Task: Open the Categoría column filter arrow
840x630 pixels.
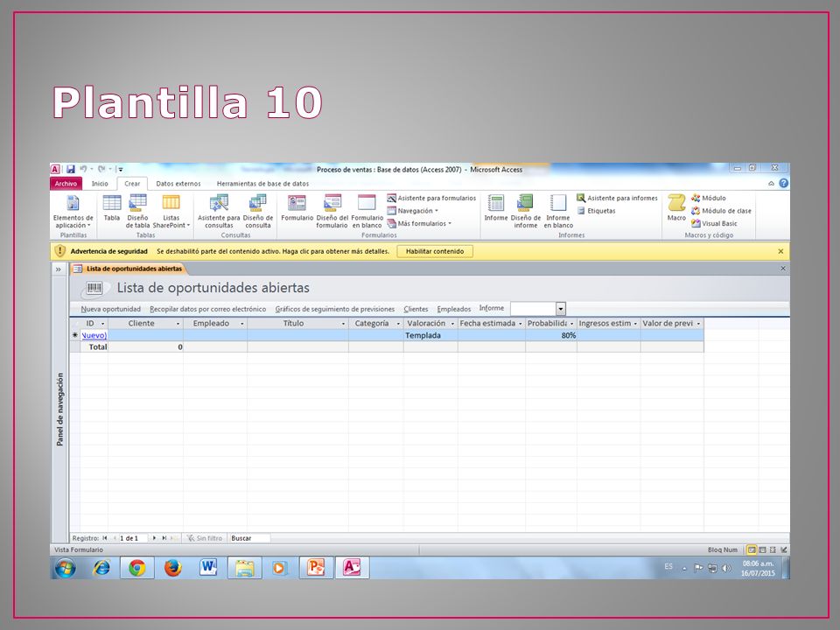Action: pyautogui.click(x=398, y=324)
